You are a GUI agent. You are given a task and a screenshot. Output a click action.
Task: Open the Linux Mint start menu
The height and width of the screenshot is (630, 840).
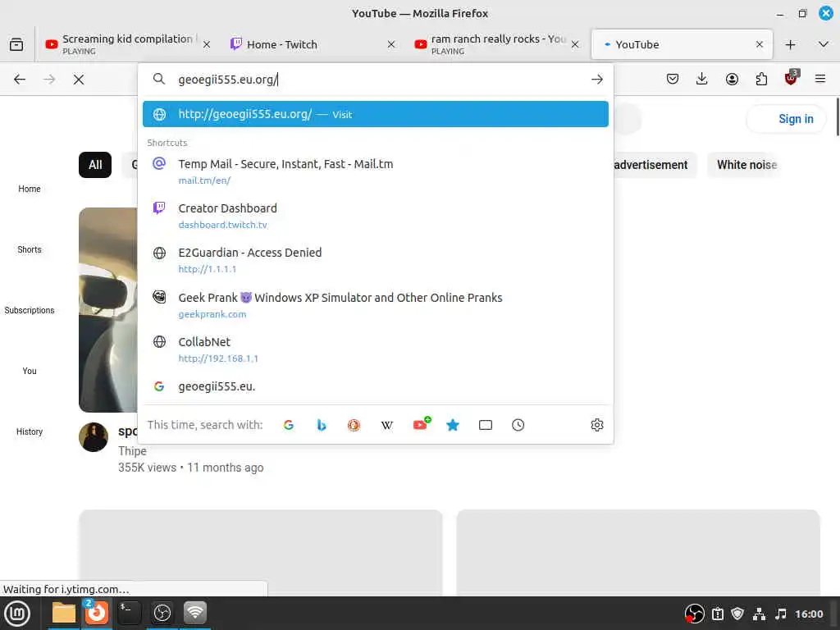click(17, 614)
